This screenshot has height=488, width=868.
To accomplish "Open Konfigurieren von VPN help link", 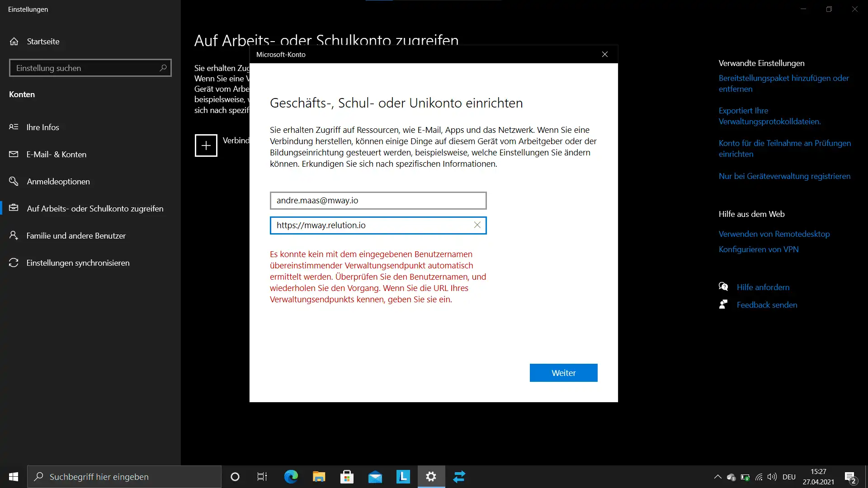I will pyautogui.click(x=759, y=249).
